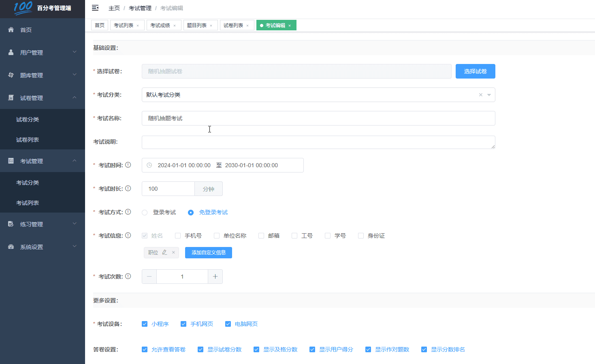Select the 登录考试 radio button

(144, 212)
